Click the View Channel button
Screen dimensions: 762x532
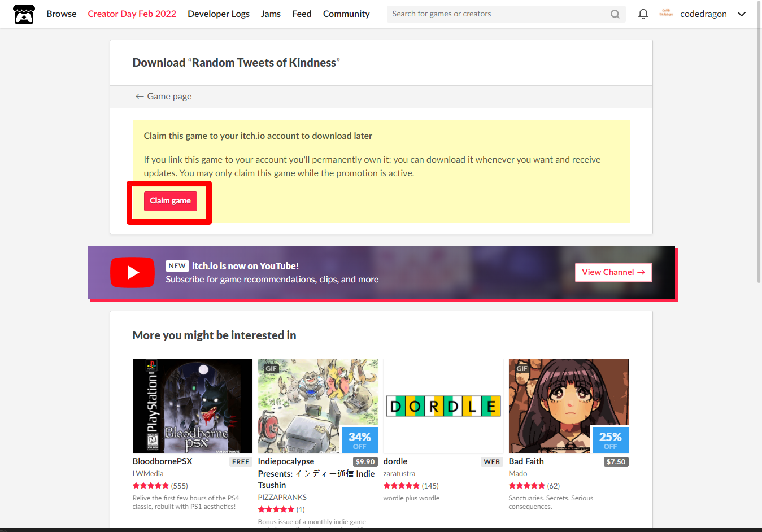pos(613,272)
